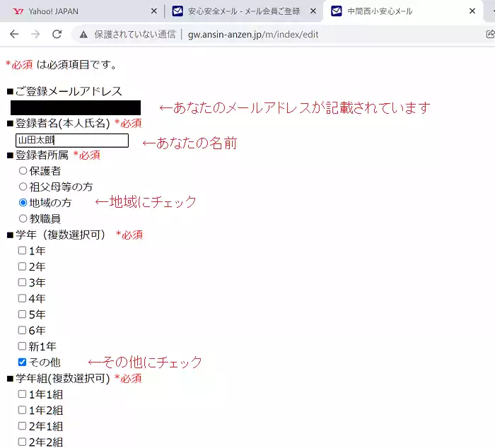This screenshot has height=448, width=495.
Task: Check the 3年 grade checkbox
Action: [x=22, y=282]
